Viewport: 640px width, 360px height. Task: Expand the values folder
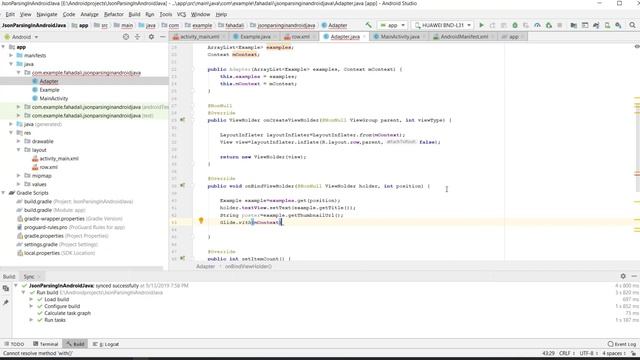coord(19,184)
